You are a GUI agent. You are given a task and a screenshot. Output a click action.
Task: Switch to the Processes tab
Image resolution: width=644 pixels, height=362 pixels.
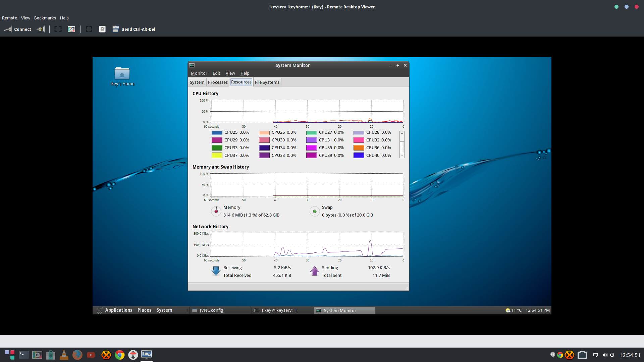(218, 82)
